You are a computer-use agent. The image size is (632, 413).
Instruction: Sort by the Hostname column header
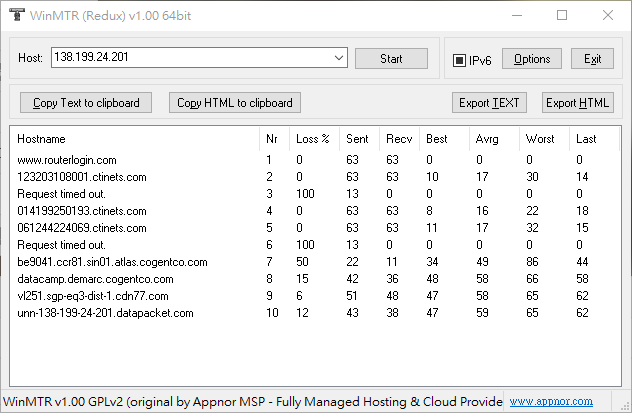pyautogui.click(x=41, y=139)
